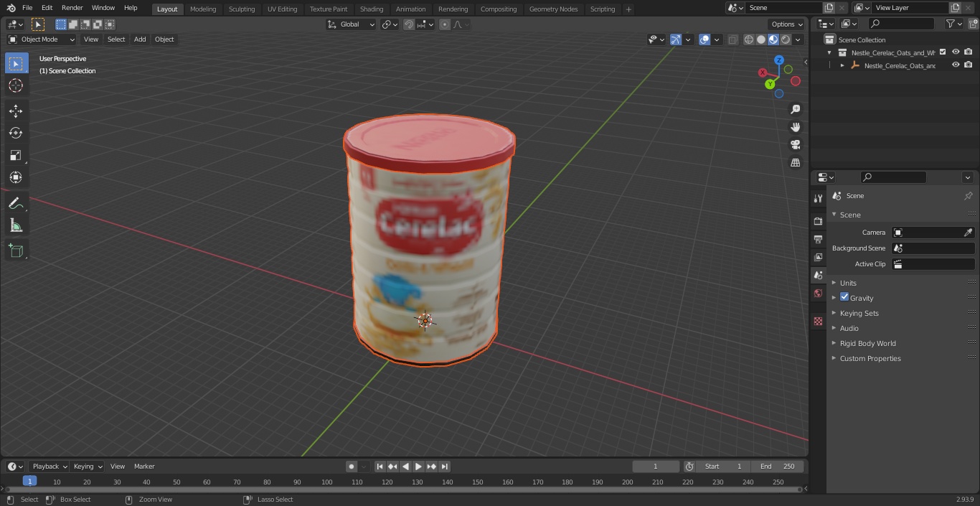Screen dimensions: 980x506
Task: Expand the Units panel
Action: (x=848, y=283)
